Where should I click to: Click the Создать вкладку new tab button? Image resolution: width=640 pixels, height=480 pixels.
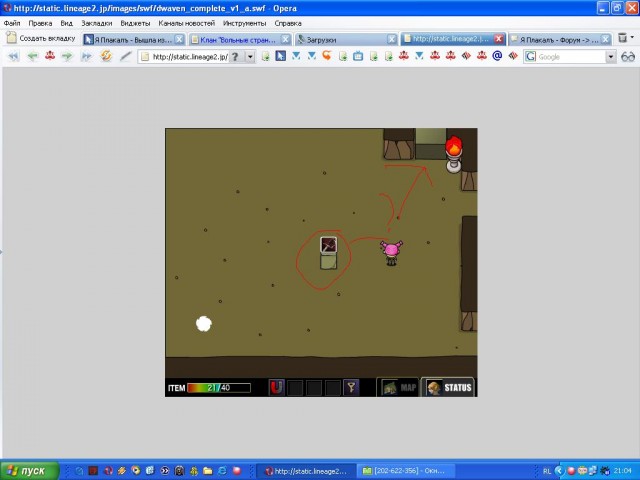(41, 38)
